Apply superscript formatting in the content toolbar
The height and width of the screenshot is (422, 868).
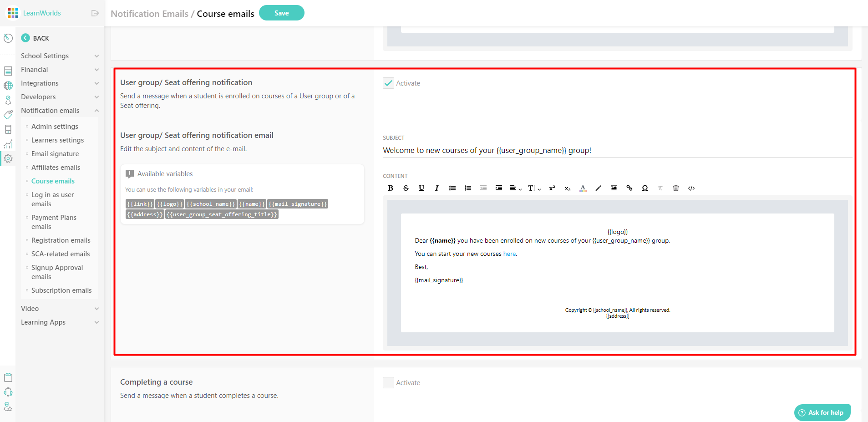(551, 188)
